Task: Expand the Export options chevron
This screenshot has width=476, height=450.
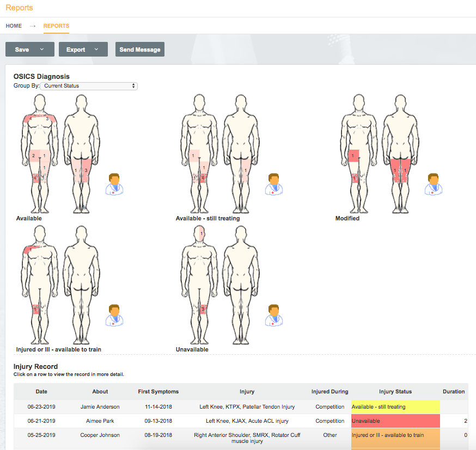Action: point(97,49)
